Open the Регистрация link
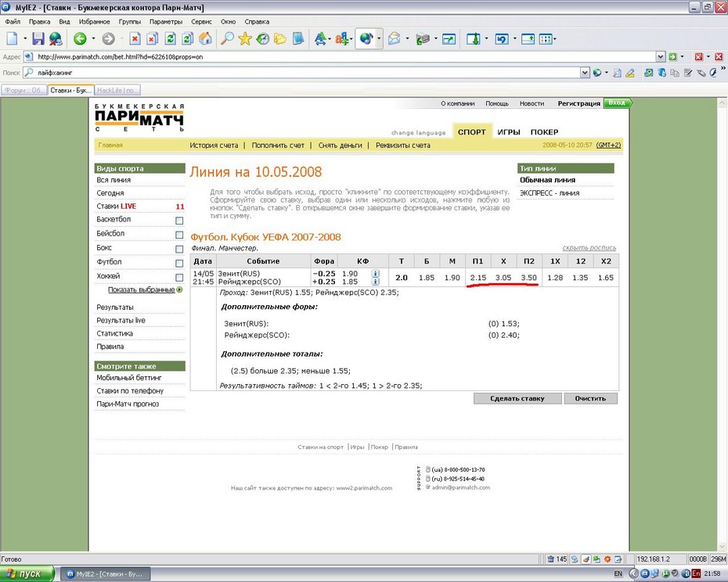Viewport: 728px width, 582px height. tap(578, 103)
